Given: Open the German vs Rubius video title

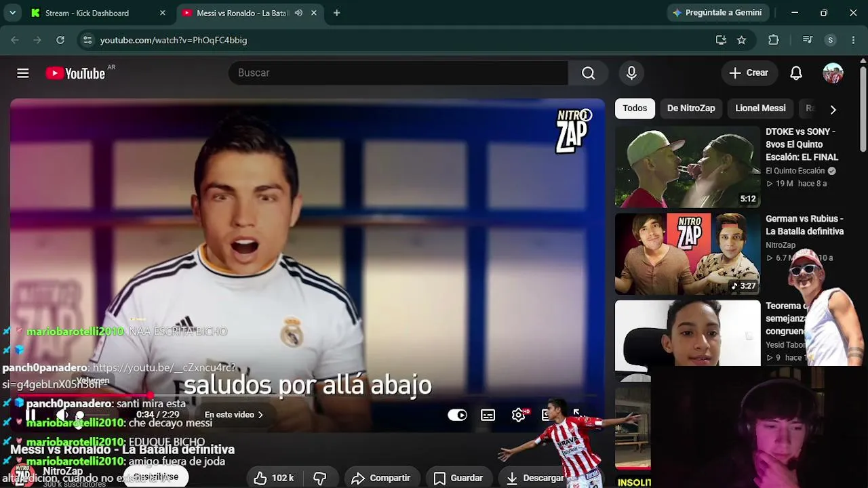Looking at the screenshot, I should point(805,225).
